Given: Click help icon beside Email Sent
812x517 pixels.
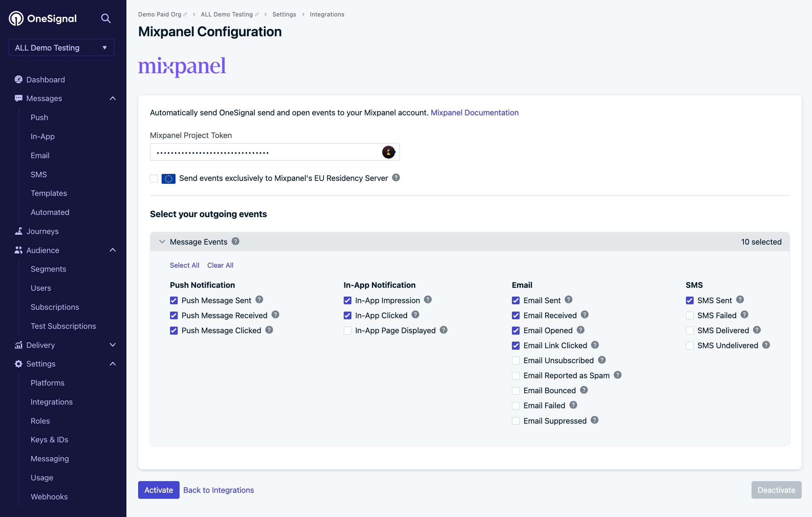Looking at the screenshot, I should (569, 300).
